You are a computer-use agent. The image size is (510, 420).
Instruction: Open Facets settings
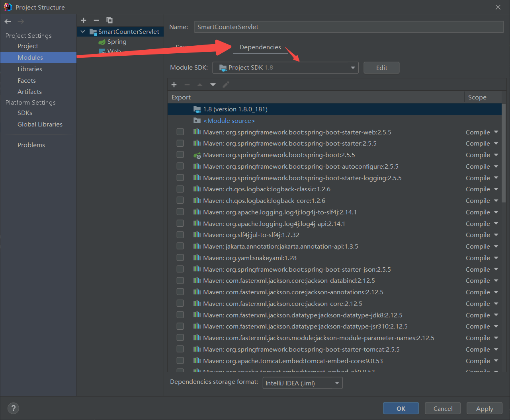27,80
